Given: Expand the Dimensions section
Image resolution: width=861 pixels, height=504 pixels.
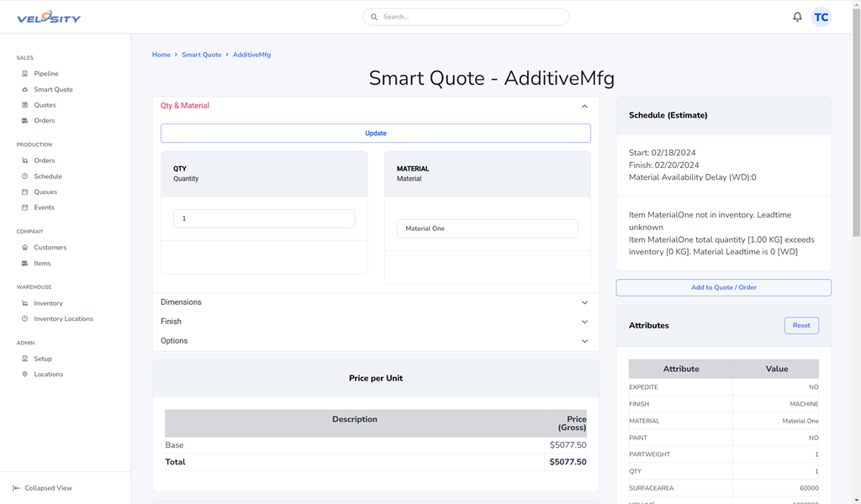Looking at the screenshot, I should 584,302.
